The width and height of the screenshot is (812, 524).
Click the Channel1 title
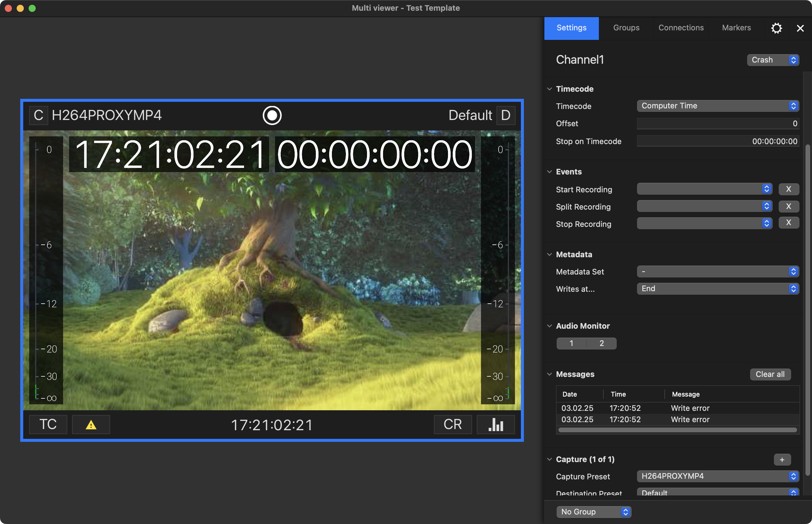(x=580, y=60)
